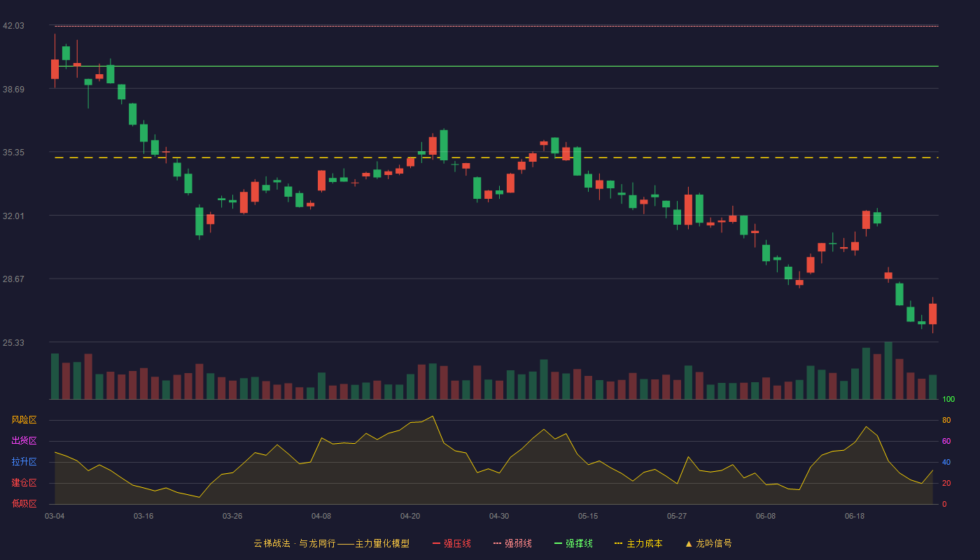Select the 风险区 zone label
980x560 pixels.
[24, 420]
